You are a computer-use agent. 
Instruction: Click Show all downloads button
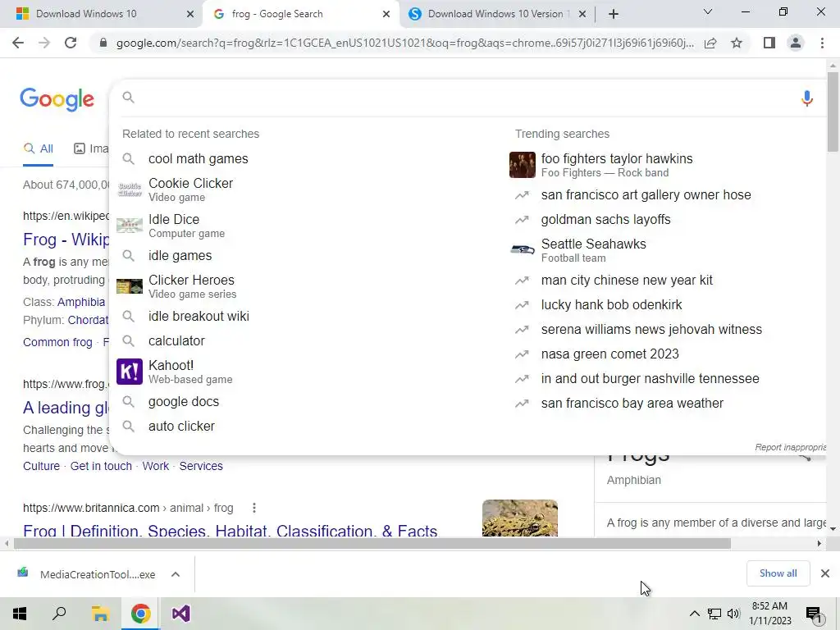coord(778,573)
